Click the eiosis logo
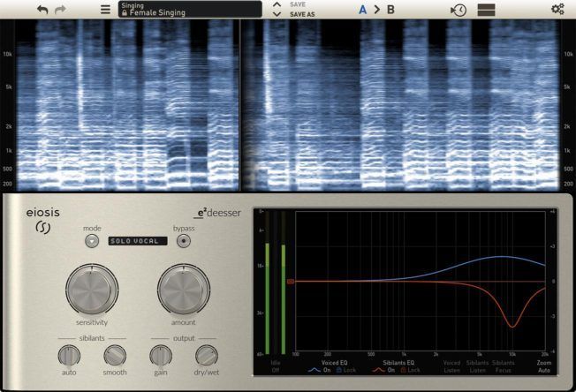Screen dimensions: 576x392 43,221
